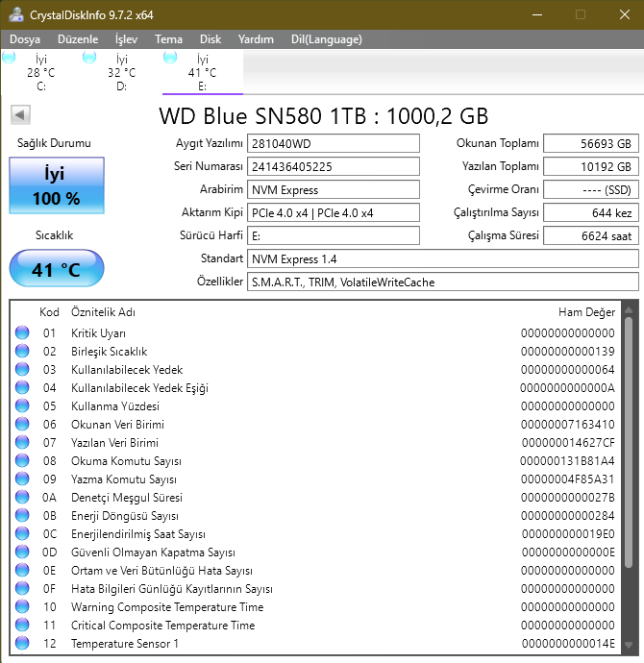Click the Standart field NVM Express 1.4
Image resolution: width=644 pixels, height=663 pixels.
[443, 258]
